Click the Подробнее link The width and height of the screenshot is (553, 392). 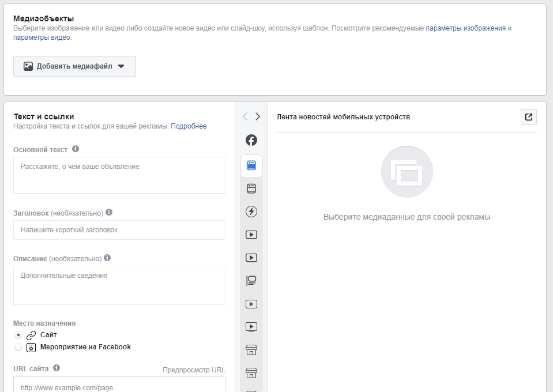pyautogui.click(x=189, y=126)
